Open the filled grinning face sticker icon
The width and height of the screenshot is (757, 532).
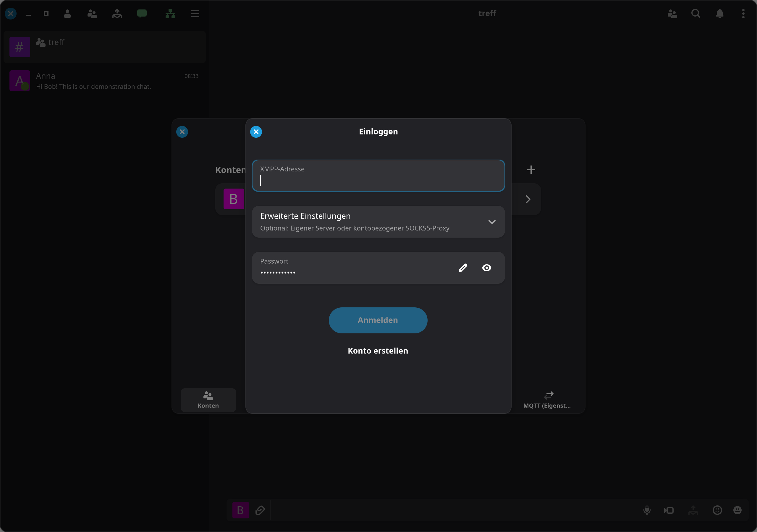pos(737,510)
